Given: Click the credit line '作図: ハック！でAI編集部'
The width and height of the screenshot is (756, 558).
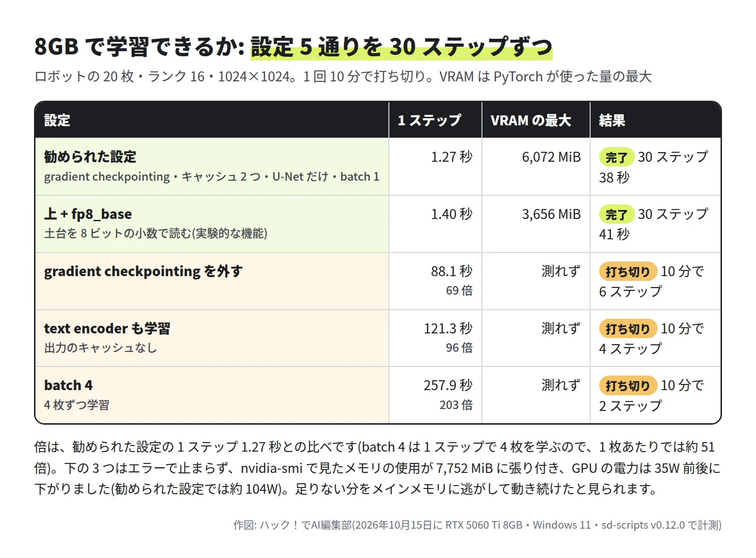Looking at the screenshot, I should pos(477,525).
